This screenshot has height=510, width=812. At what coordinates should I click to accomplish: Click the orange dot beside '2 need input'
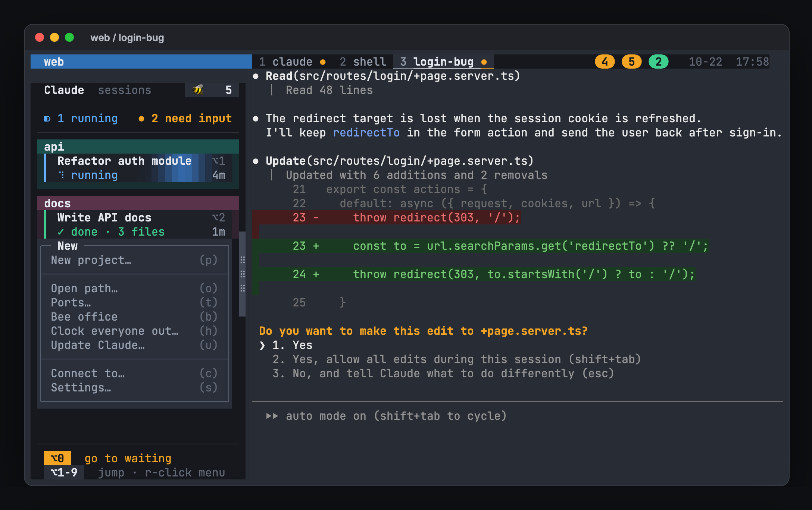point(141,119)
